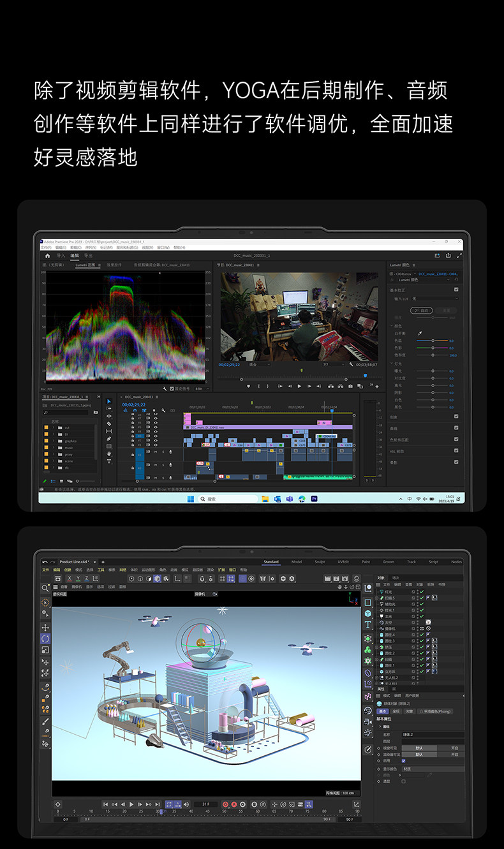
Task: Jump to the end of the Cinema 4D animation
Action: pos(156,804)
